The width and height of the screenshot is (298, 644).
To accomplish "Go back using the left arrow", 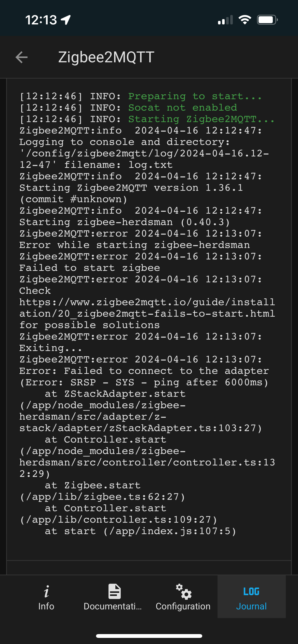I will pos(22,57).
